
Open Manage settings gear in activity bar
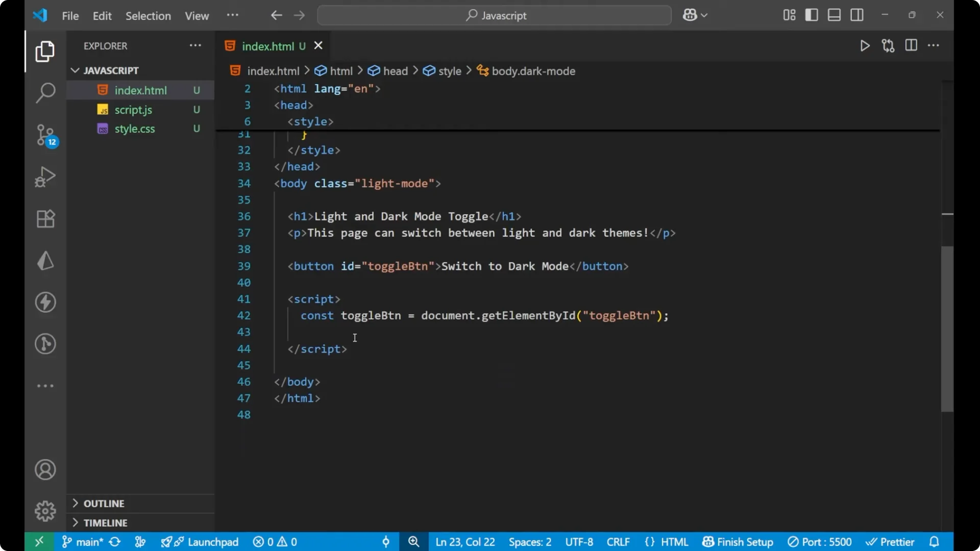pyautogui.click(x=45, y=511)
